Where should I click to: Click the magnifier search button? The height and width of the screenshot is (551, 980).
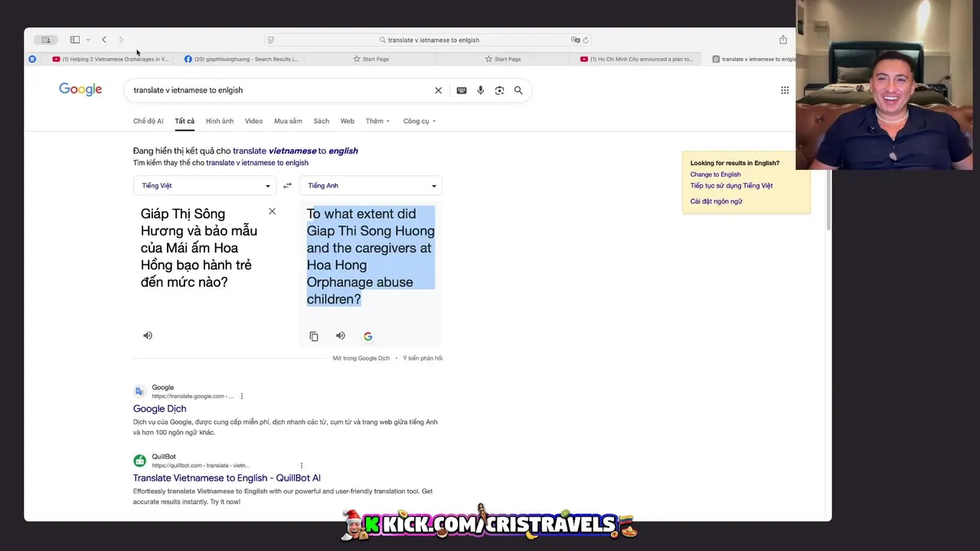[x=518, y=90]
